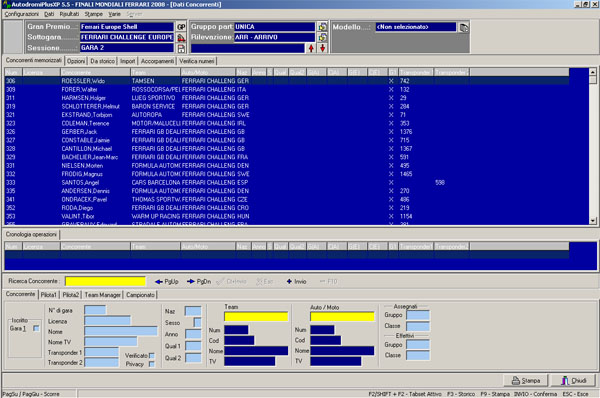Click the Gruppo part field UNICA
Viewport: 600px width, 398px height.
pyautogui.click(x=274, y=27)
